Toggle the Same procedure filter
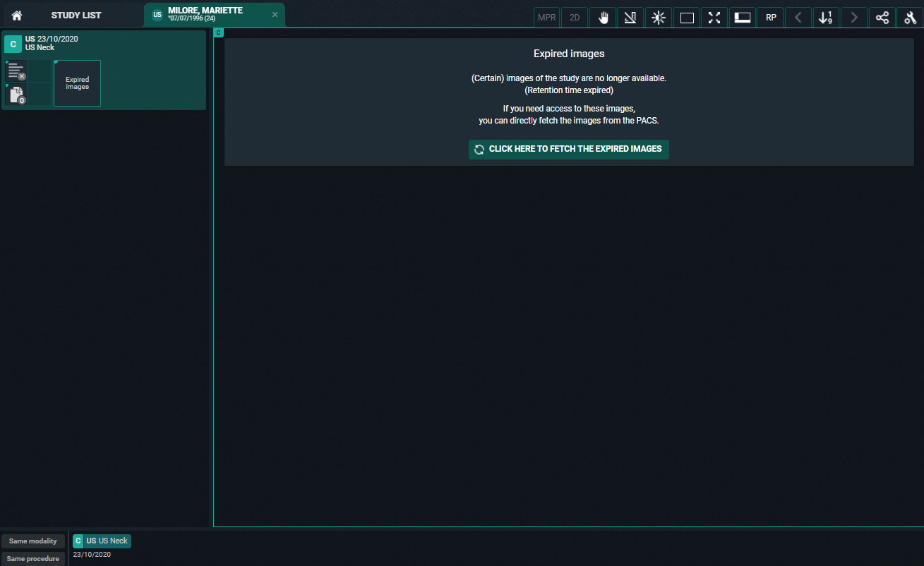The image size is (924, 566). 33,559
